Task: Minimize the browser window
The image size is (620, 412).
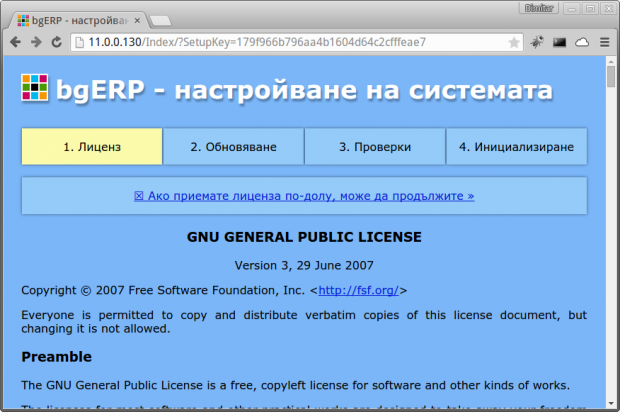Action: pyautogui.click(x=572, y=8)
